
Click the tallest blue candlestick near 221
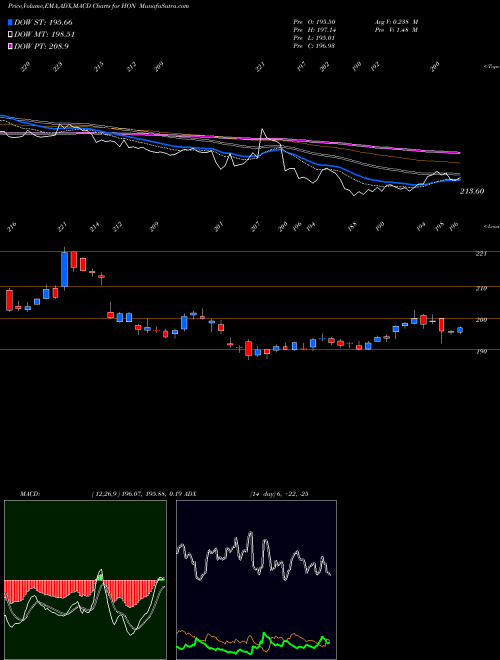[x=64, y=269]
